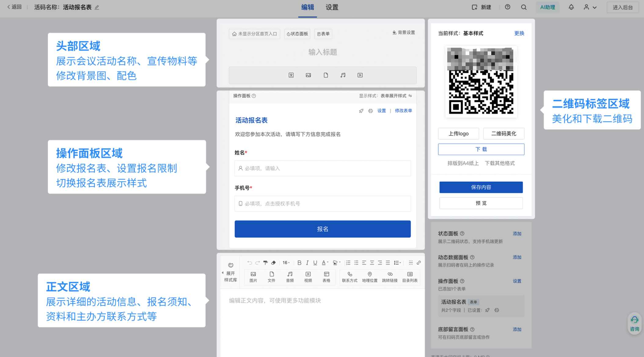Click the printer icon above the form title
The image size is (644, 357).
point(371,111)
